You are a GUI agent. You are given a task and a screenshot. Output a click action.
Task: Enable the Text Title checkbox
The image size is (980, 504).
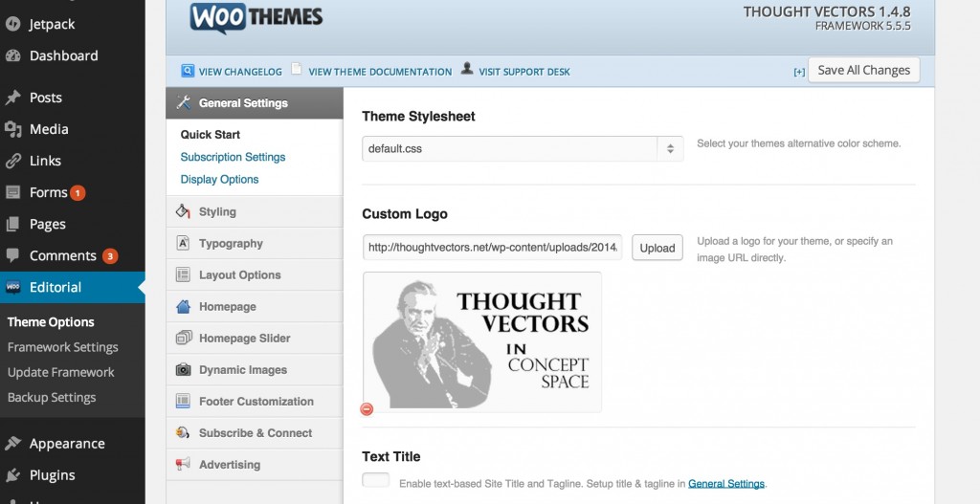(x=375, y=480)
